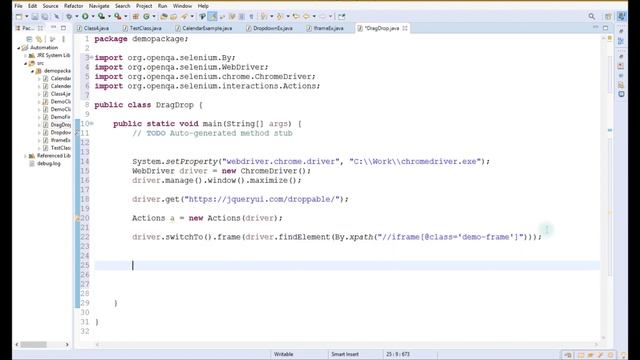The height and width of the screenshot is (360, 640).
Task: Open the Window menu
Action: coord(182,6)
